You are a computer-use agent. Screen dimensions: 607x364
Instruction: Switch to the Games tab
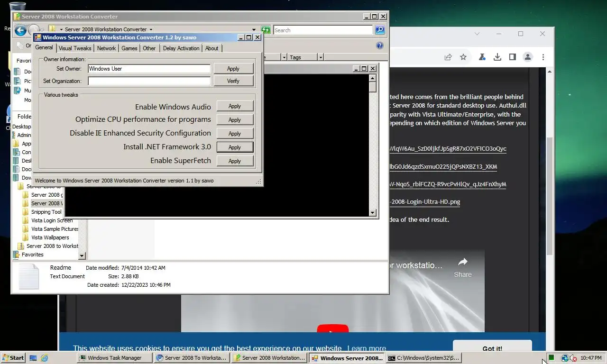tap(129, 48)
